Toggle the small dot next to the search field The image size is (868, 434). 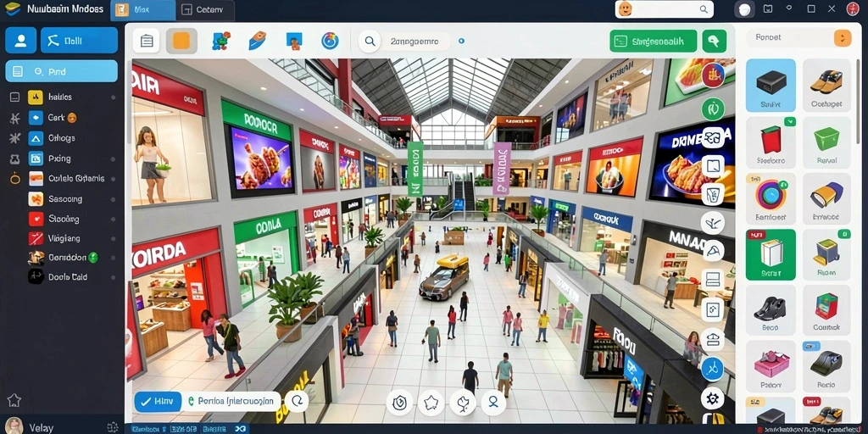(x=462, y=41)
